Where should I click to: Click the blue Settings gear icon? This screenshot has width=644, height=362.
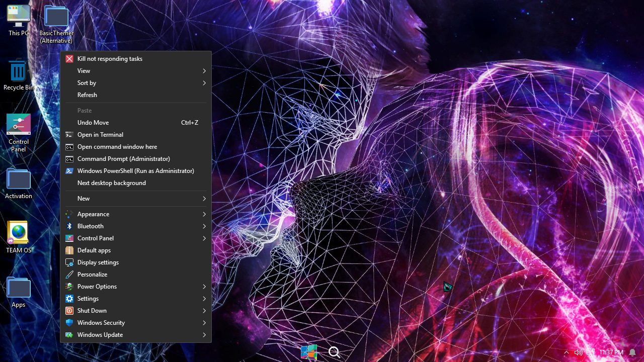pyautogui.click(x=69, y=299)
